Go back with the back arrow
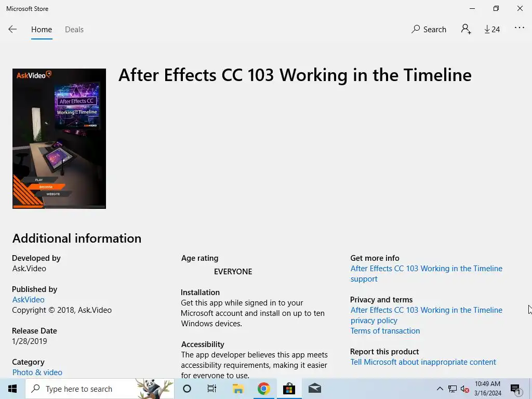Viewport: 532px width, 399px height. point(12,29)
